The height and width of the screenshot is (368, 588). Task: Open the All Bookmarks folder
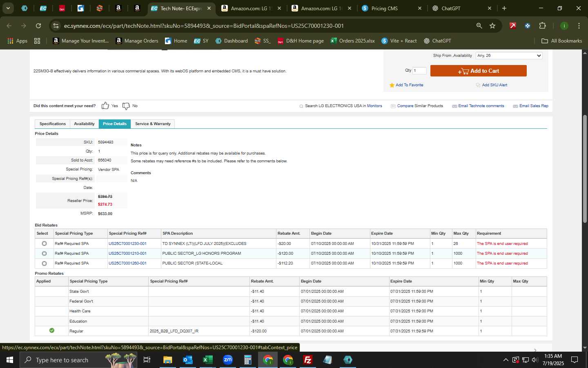[x=561, y=41]
